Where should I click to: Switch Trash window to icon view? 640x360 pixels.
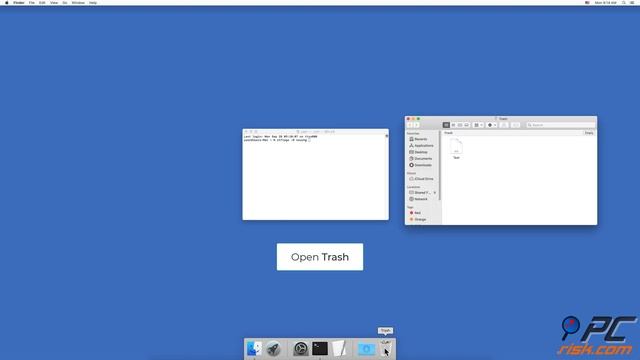[x=446, y=125]
